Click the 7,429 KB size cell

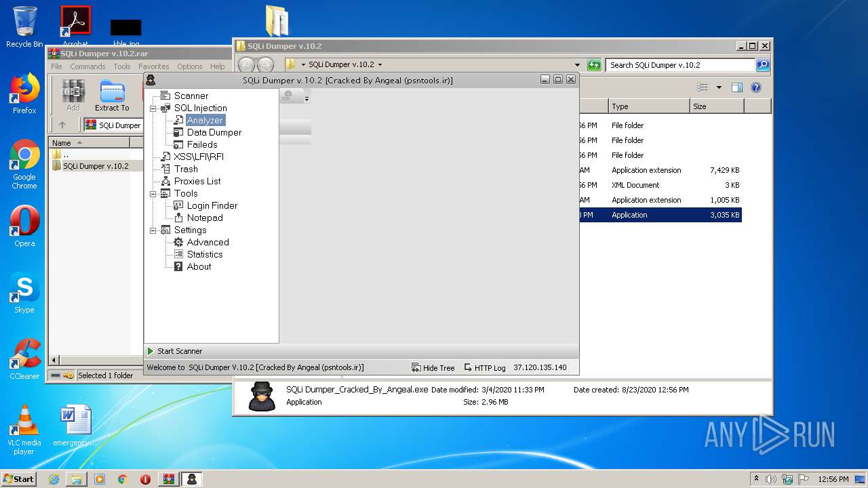pos(724,170)
